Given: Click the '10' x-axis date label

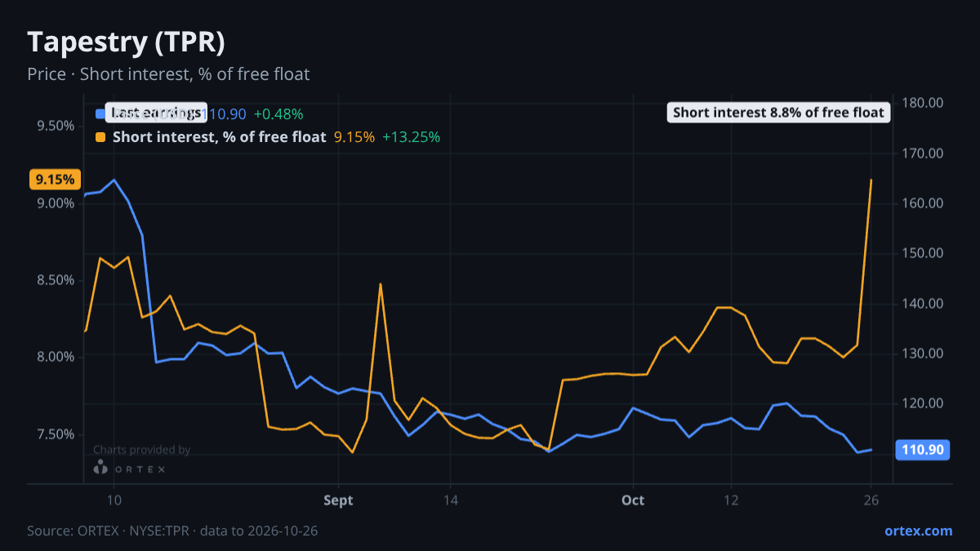Looking at the screenshot, I should point(114,500).
